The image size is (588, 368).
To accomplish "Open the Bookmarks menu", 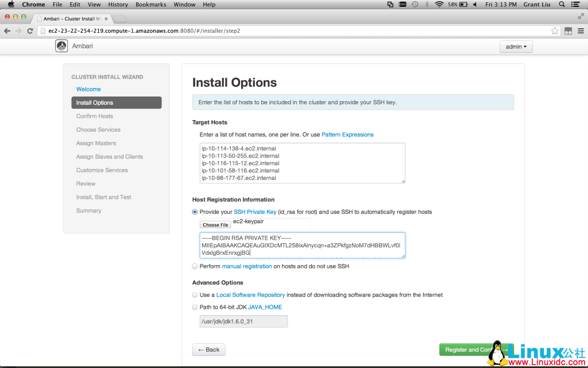I will [x=150, y=5].
